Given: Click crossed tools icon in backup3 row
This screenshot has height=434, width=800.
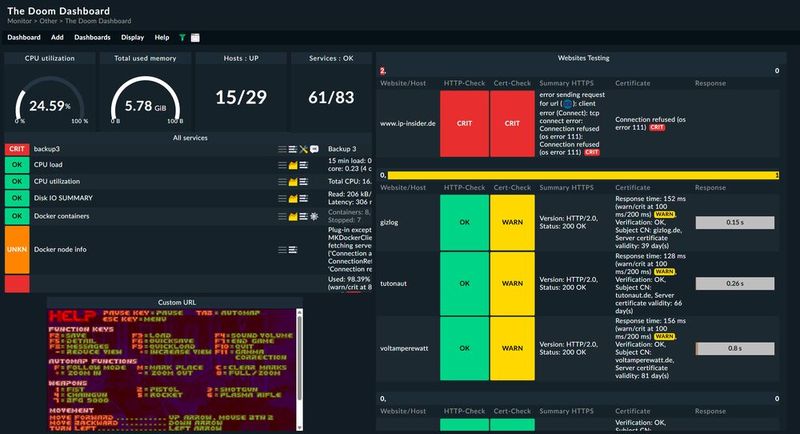Looking at the screenshot, I should [x=304, y=149].
